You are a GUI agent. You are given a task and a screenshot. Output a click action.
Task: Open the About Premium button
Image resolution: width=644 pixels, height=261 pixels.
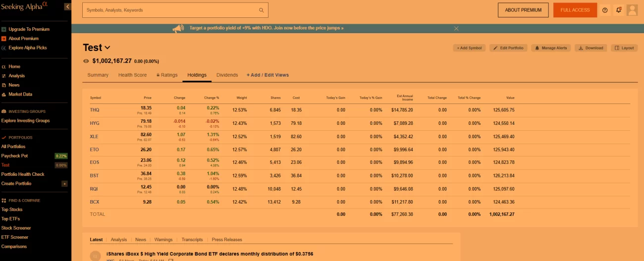(x=523, y=10)
